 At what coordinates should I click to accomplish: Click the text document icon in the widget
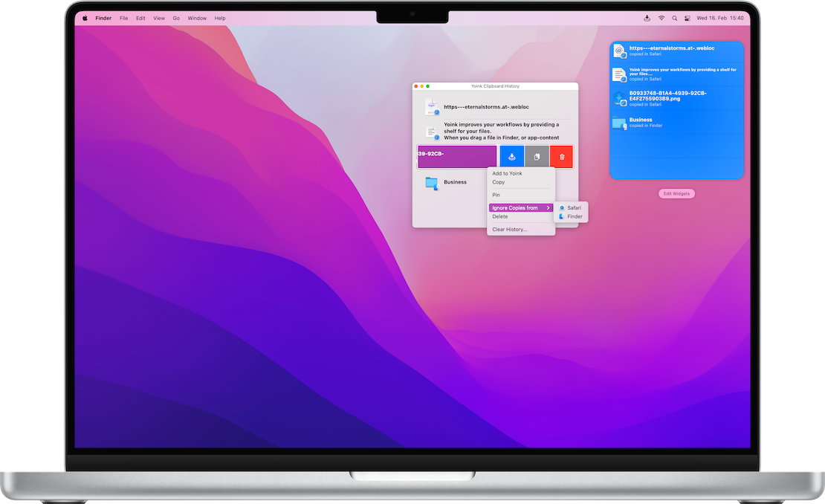pyautogui.click(x=619, y=74)
